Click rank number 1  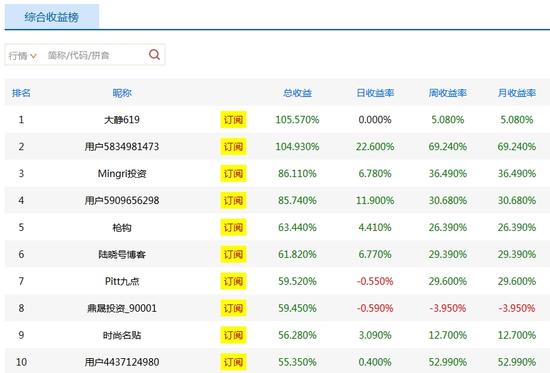tap(21, 120)
